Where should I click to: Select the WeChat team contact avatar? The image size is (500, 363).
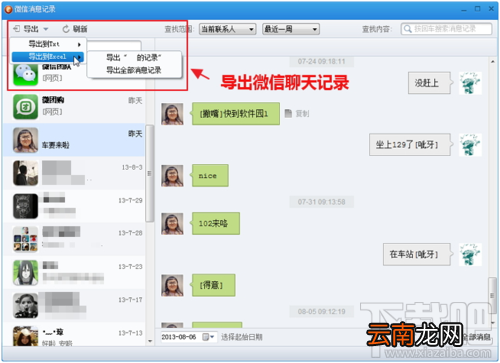25,74
